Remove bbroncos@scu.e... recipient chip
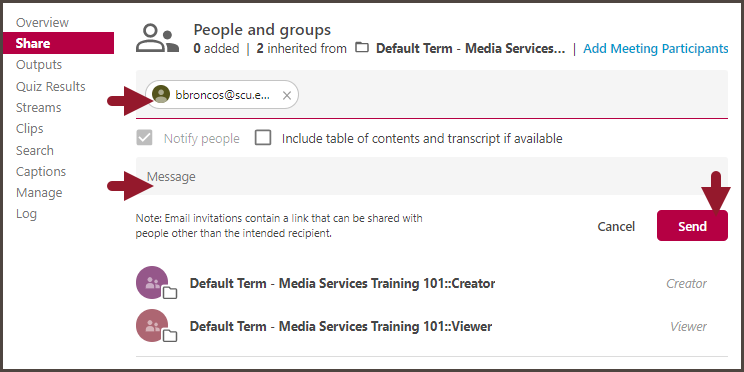Viewport: 744px width, 372px height. click(287, 95)
